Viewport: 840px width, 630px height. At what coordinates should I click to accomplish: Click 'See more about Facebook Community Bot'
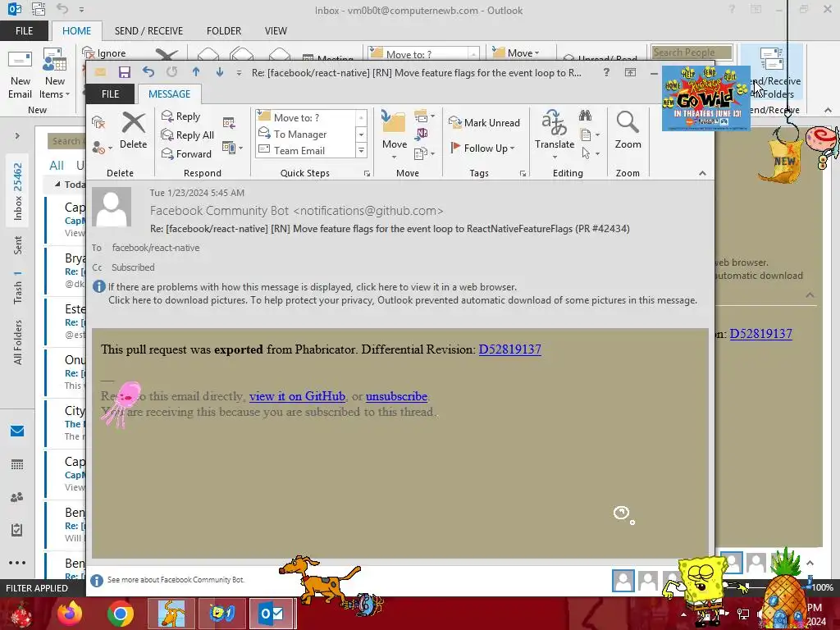pyautogui.click(x=176, y=580)
